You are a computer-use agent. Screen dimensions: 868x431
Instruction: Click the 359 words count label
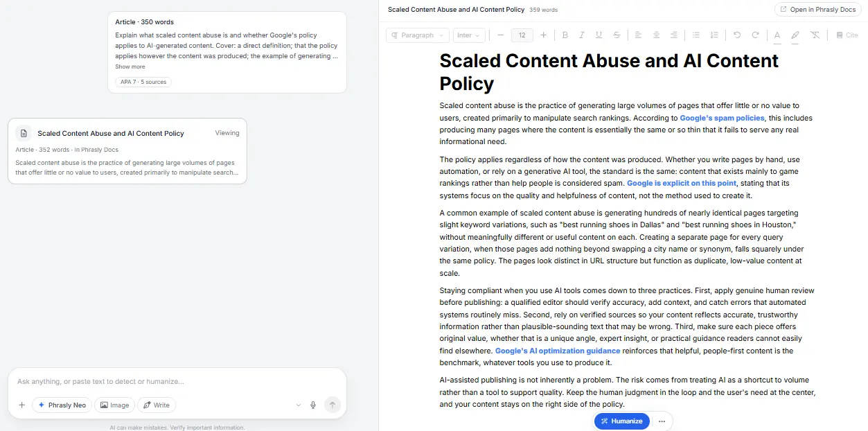point(543,10)
